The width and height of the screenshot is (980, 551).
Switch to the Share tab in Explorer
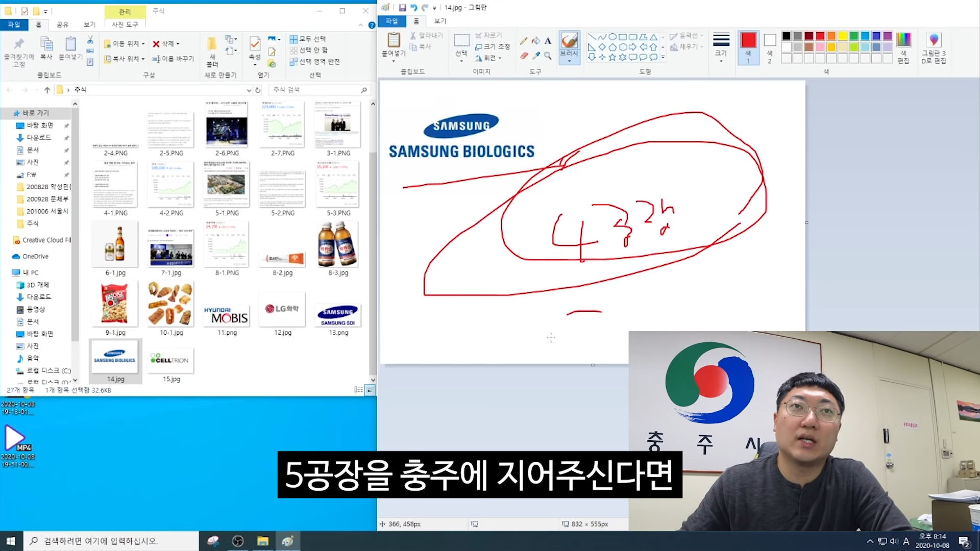[62, 24]
